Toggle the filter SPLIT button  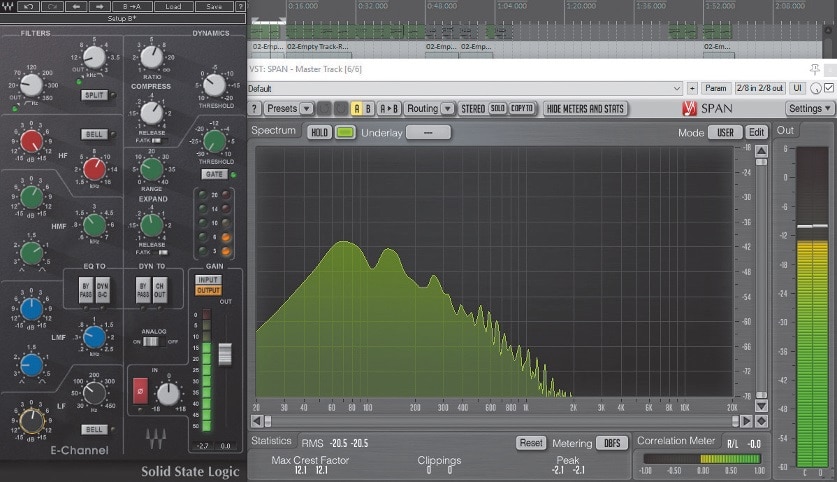click(94, 95)
